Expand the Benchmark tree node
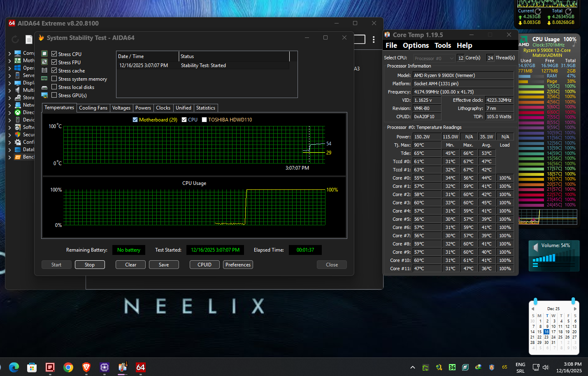The image size is (588, 376). coord(9,157)
